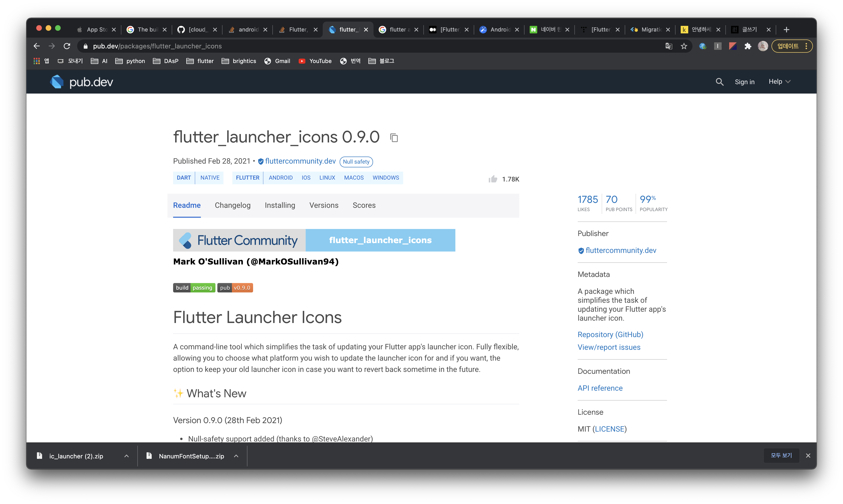Select the ANDROID platform tag
Viewport: 843px width, 504px height.
pyautogui.click(x=280, y=178)
